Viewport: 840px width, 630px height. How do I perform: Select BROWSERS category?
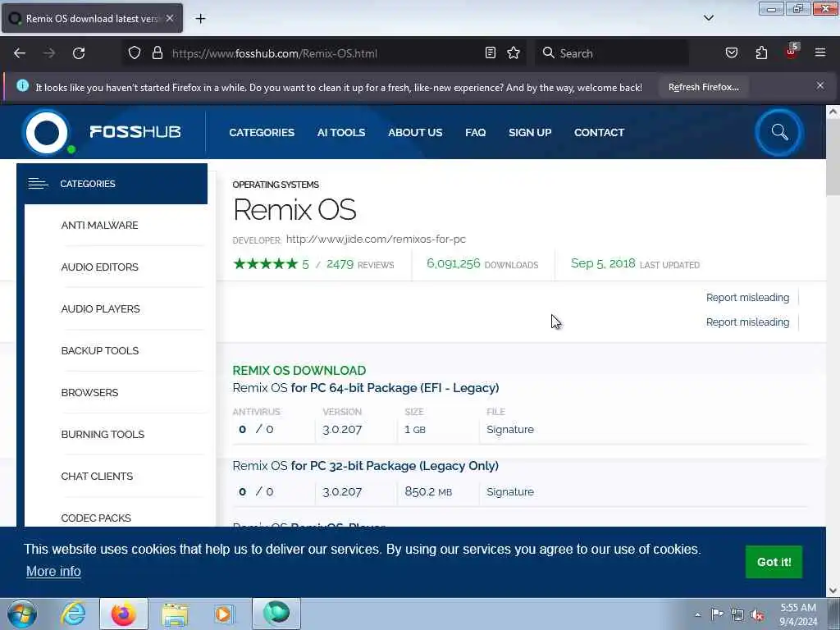click(x=89, y=392)
